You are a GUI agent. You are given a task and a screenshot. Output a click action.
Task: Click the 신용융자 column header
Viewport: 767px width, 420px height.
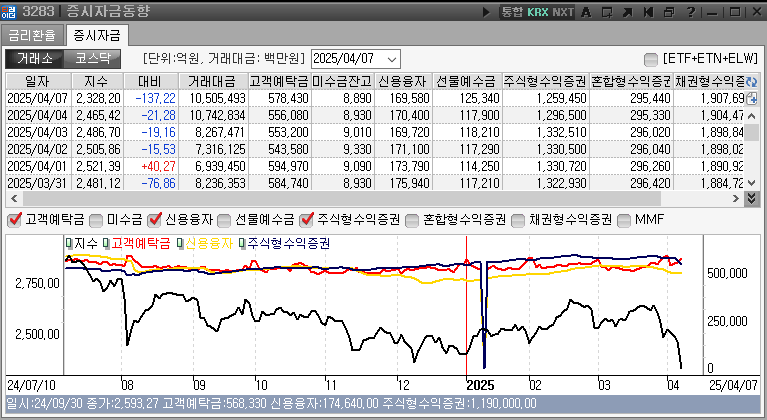click(x=403, y=81)
